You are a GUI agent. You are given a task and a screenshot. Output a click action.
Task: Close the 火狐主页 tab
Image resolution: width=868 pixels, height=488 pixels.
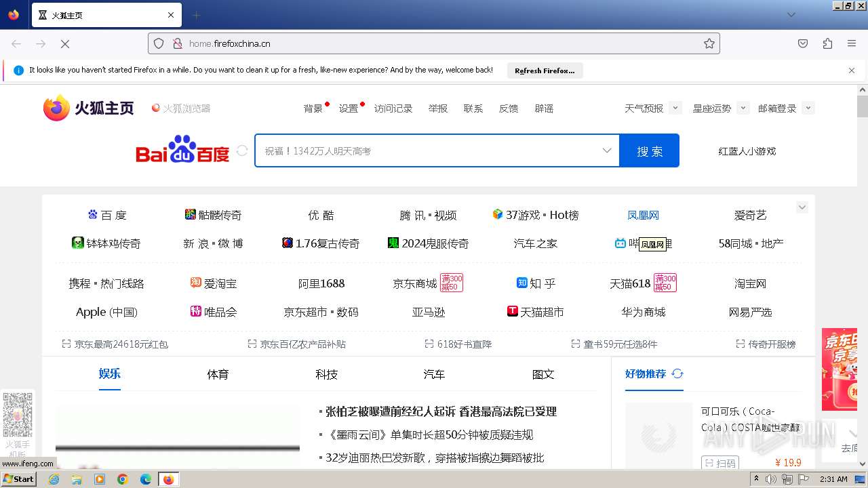tap(171, 15)
